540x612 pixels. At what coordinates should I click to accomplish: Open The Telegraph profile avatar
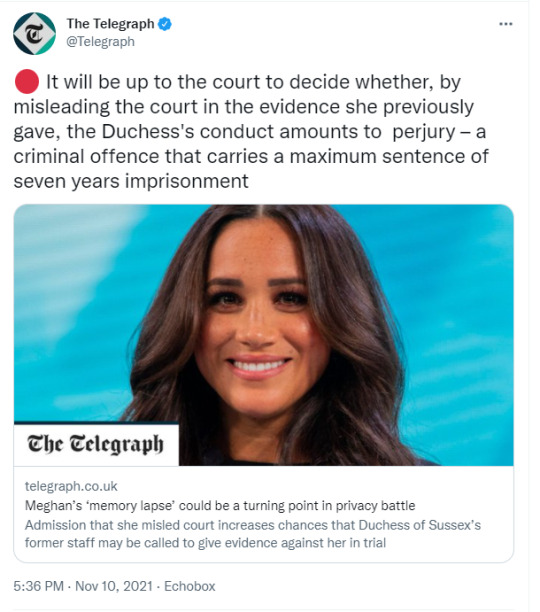point(34,34)
